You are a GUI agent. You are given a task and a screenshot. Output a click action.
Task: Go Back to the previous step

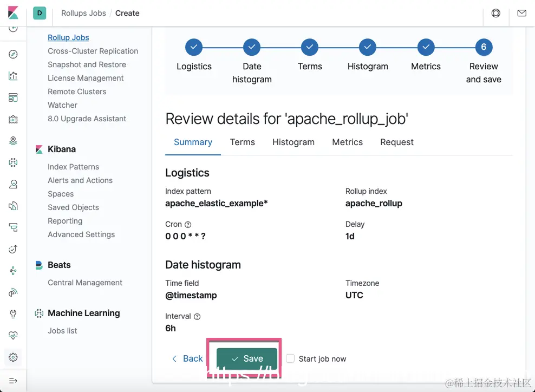point(187,358)
